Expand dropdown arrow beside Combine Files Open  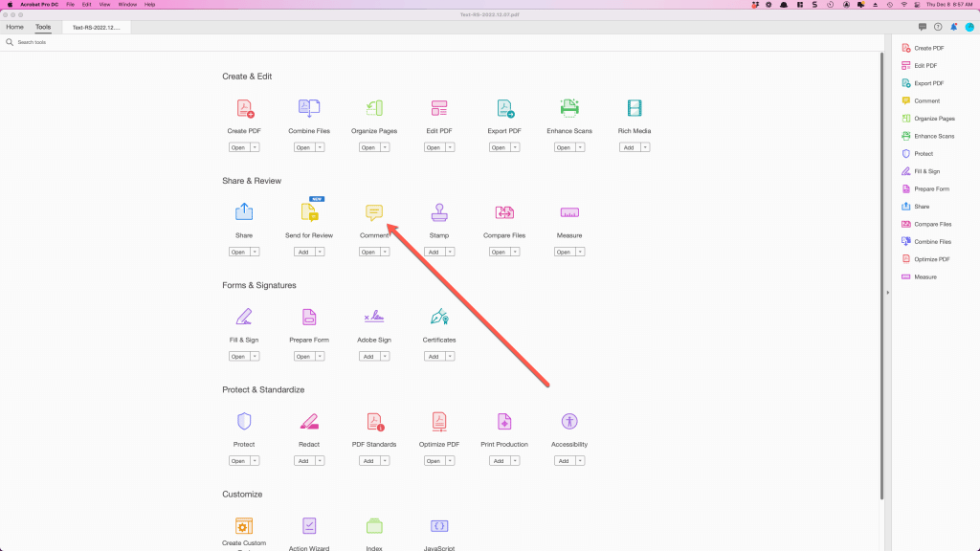pos(320,147)
